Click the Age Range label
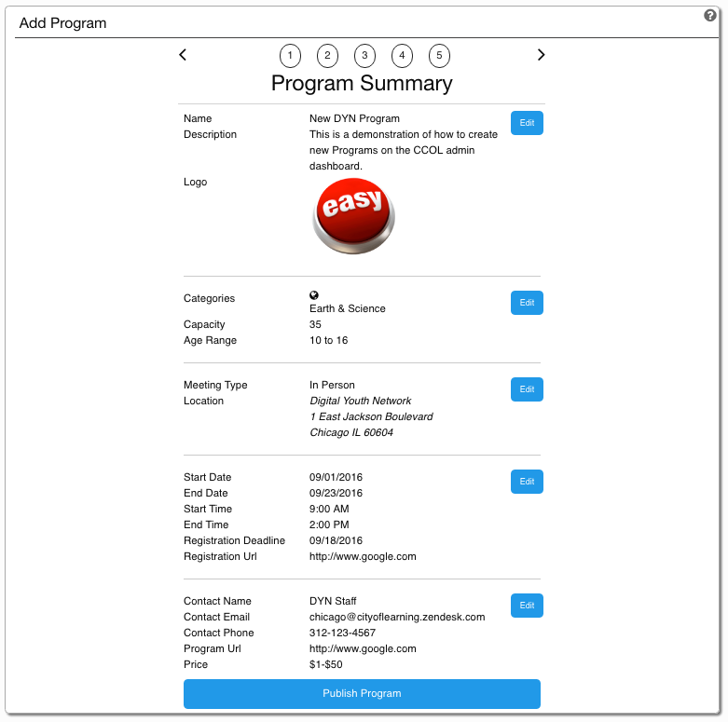728x722 pixels. (x=210, y=341)
